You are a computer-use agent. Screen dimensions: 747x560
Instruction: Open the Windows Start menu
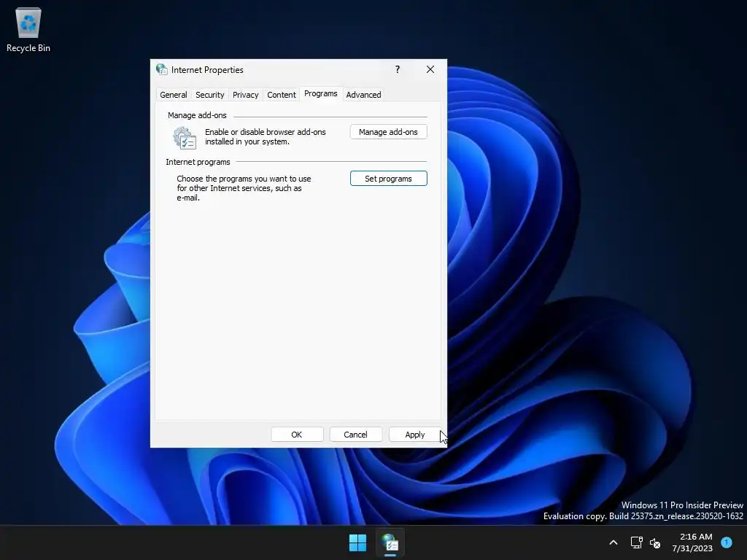357,542
